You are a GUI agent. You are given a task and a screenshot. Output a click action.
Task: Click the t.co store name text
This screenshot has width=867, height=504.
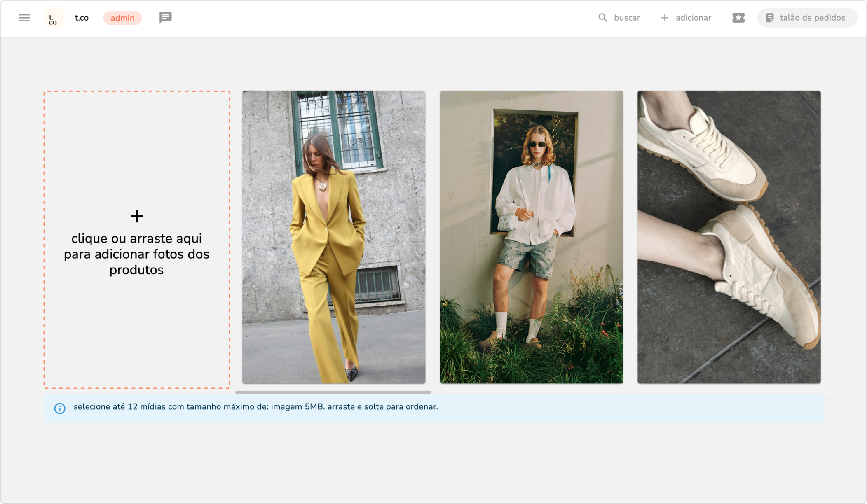pos(82,18)
